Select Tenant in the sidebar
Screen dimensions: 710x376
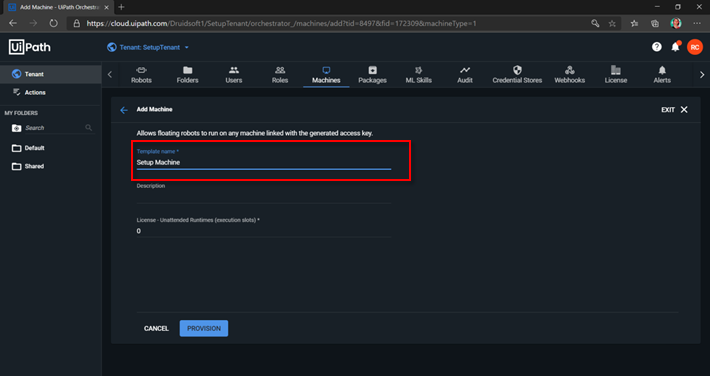coord(51,74)
